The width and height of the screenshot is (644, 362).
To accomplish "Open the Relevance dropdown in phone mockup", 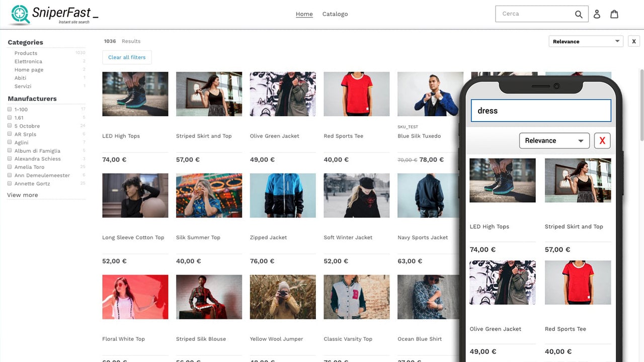I will [554, 141].
